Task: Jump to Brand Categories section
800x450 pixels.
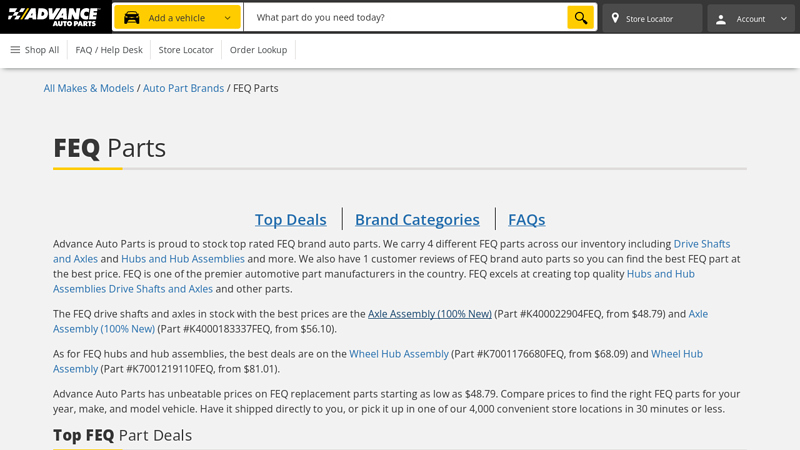Action: (417, 219)
